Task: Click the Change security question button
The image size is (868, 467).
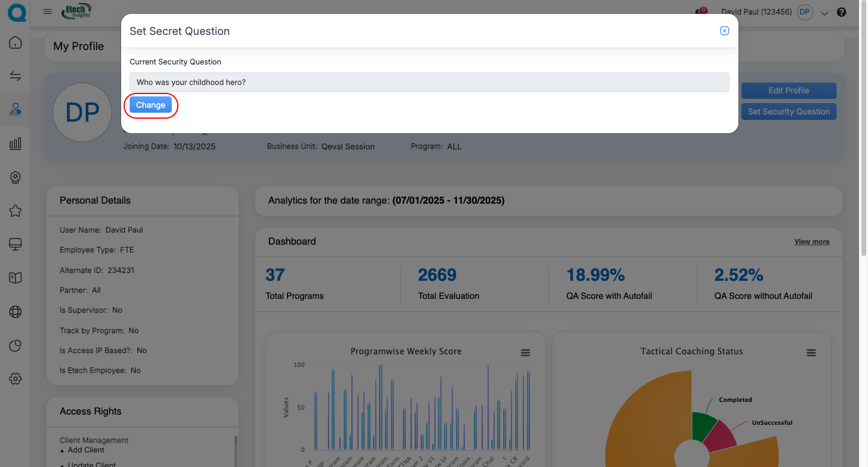Action: (x=151, y=105)
